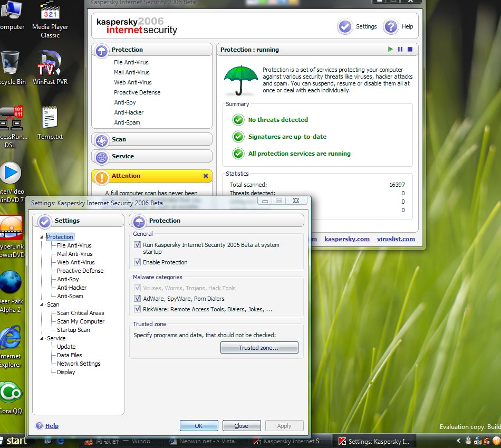Screen dimensions: 501x448
Task: Click OK in the Settings dialog
Action: [x=199, y=426]
